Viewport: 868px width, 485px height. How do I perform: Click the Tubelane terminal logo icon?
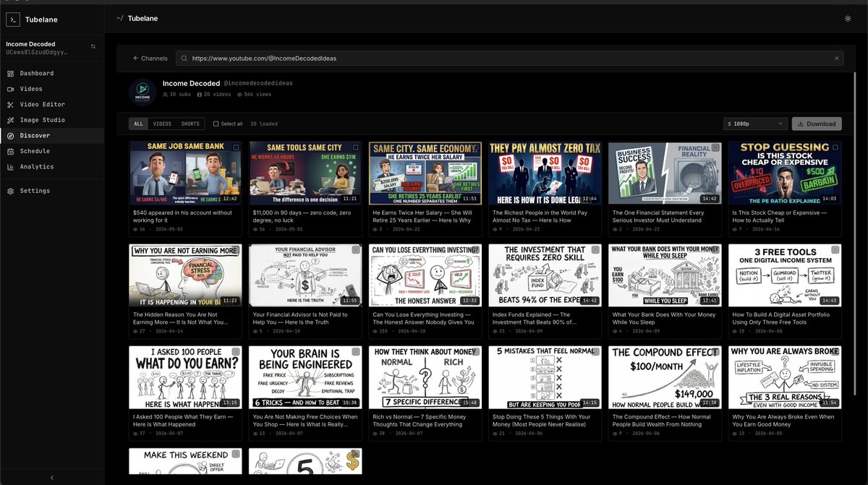(13, 20)
